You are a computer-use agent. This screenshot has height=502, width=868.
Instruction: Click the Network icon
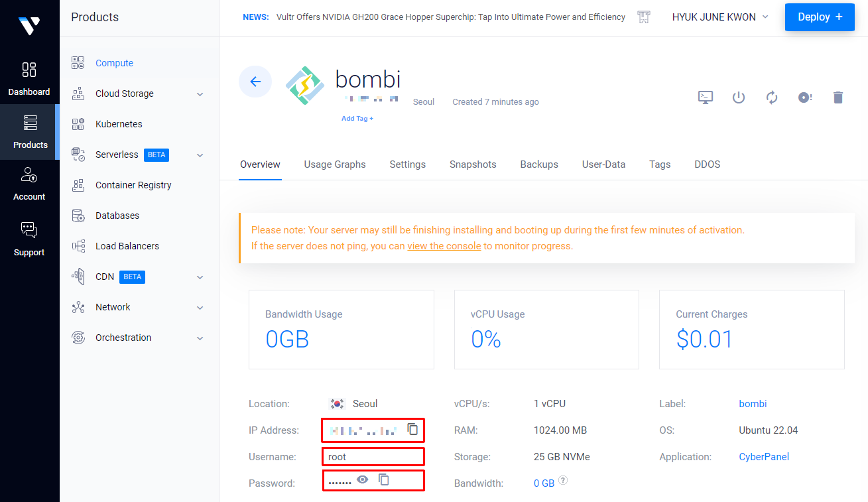(x=78, y=307)
